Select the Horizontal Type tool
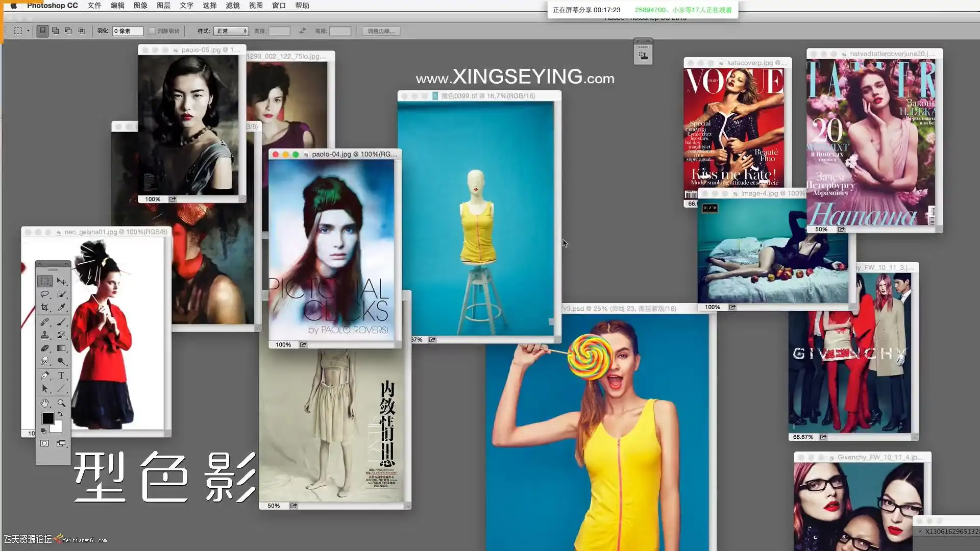The width and height of the screenshot is (980, 551). [61, 375]
